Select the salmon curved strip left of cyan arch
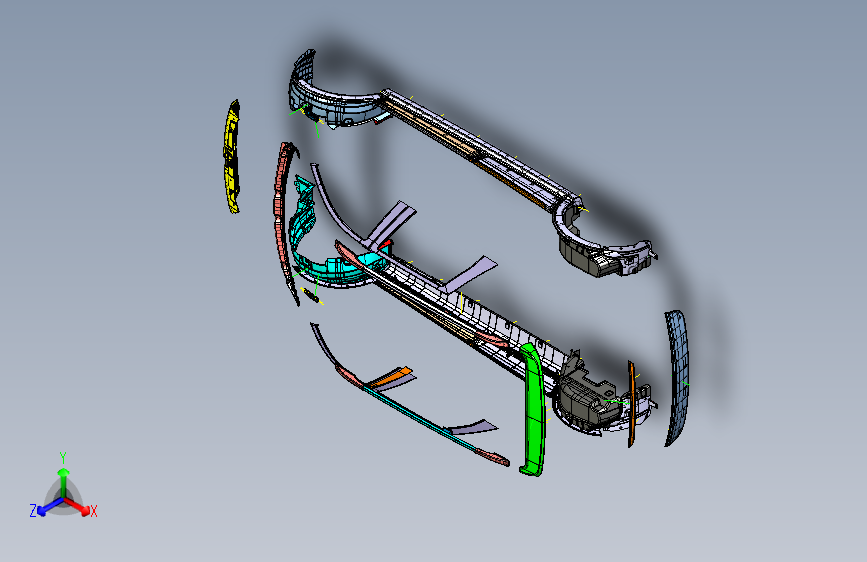 [x=280, y=210]
